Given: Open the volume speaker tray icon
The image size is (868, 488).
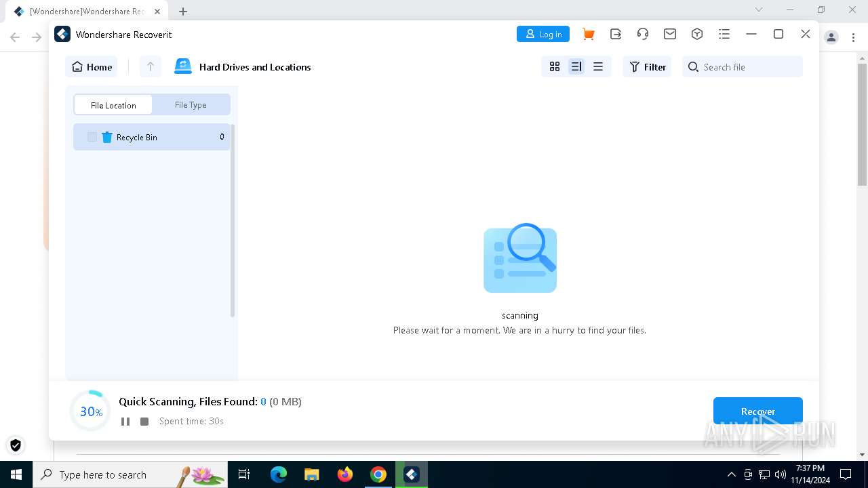Looking at the screenshot, I should click(x=781, y=474).
